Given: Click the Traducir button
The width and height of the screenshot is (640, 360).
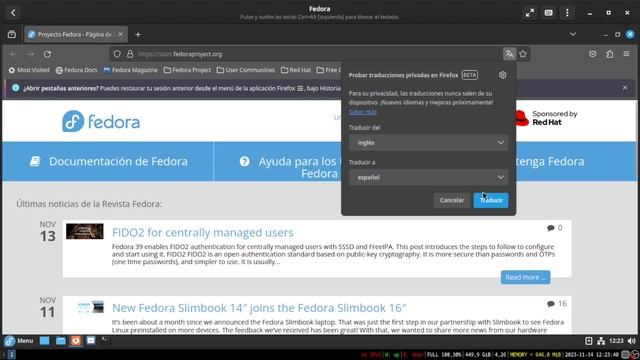Looking at the screenshot, I should click(491, 200).
